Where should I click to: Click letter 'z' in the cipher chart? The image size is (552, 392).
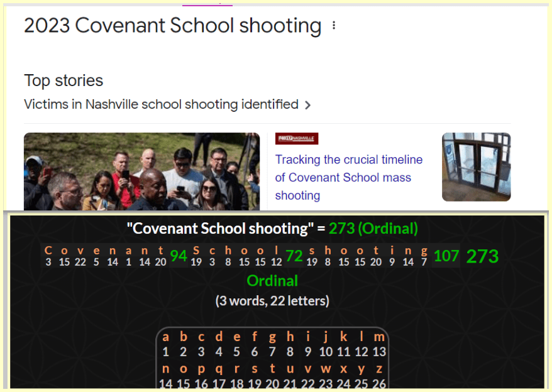point(379,369)
